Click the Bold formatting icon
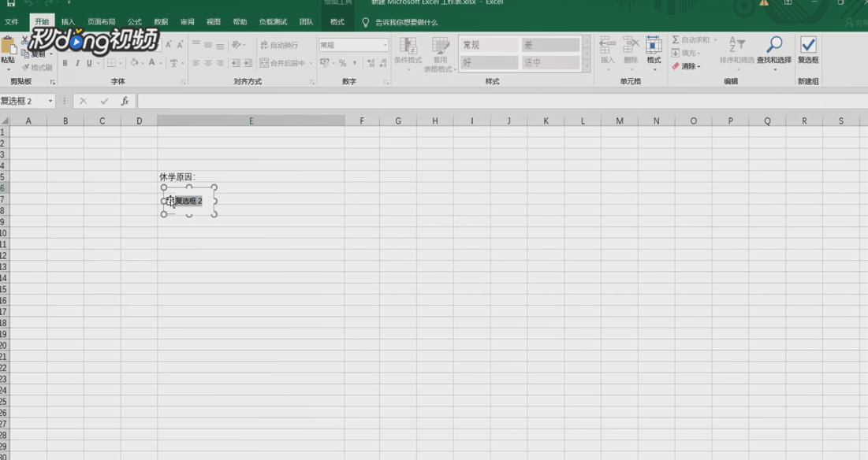The image size is (868, 460). click(65, 63)
